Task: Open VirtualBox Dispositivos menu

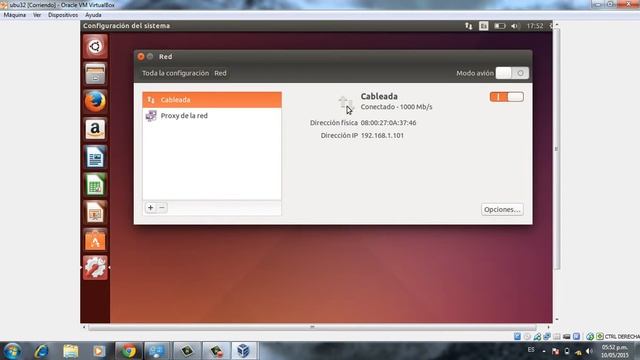Action: [63, 15]
